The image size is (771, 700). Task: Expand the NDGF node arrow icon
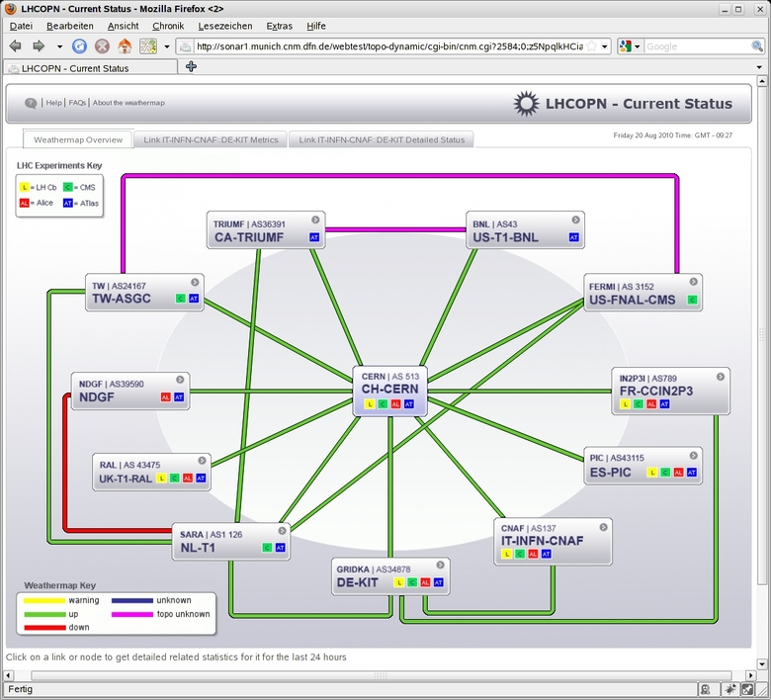(180, 380)
